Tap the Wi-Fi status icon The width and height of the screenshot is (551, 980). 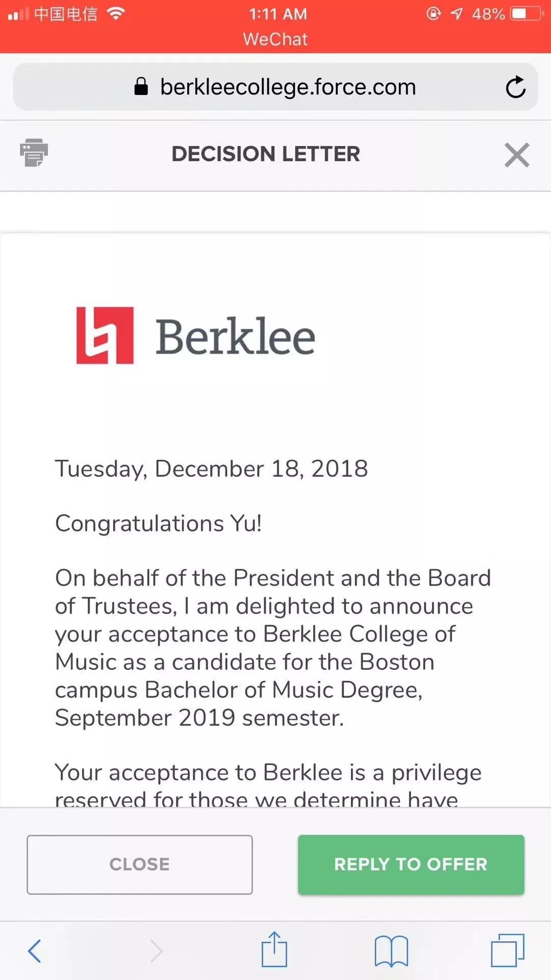pyautogui.click(x=116, y=14)
